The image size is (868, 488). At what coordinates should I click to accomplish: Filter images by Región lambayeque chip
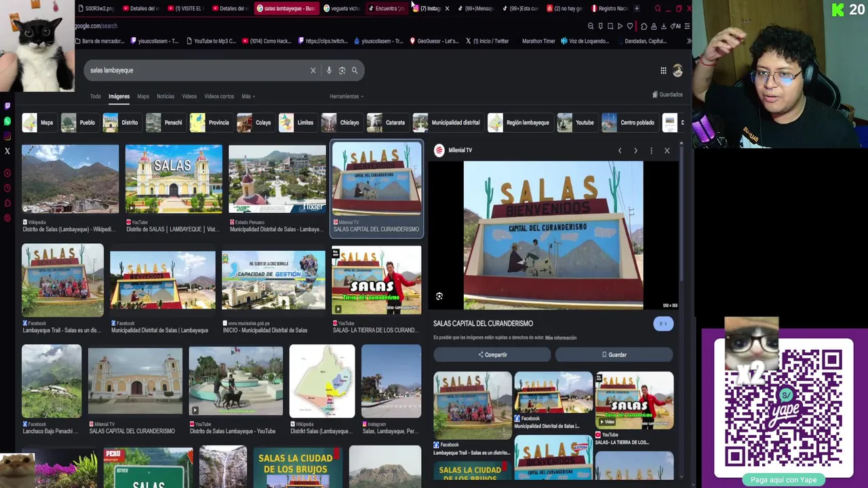pos(519,123)
